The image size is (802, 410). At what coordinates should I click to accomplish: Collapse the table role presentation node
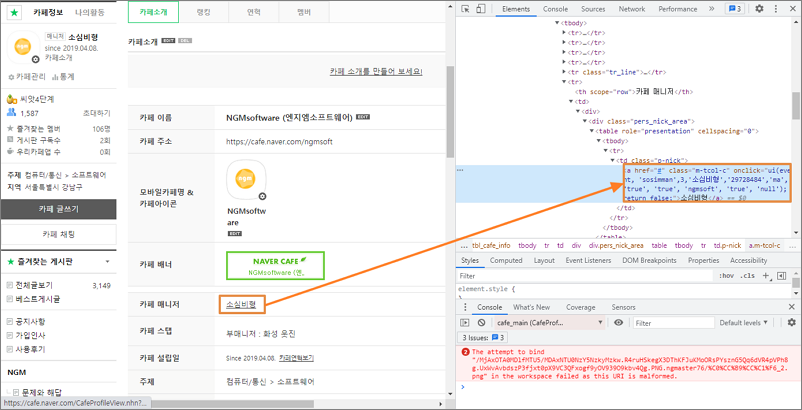coord(592,131)
